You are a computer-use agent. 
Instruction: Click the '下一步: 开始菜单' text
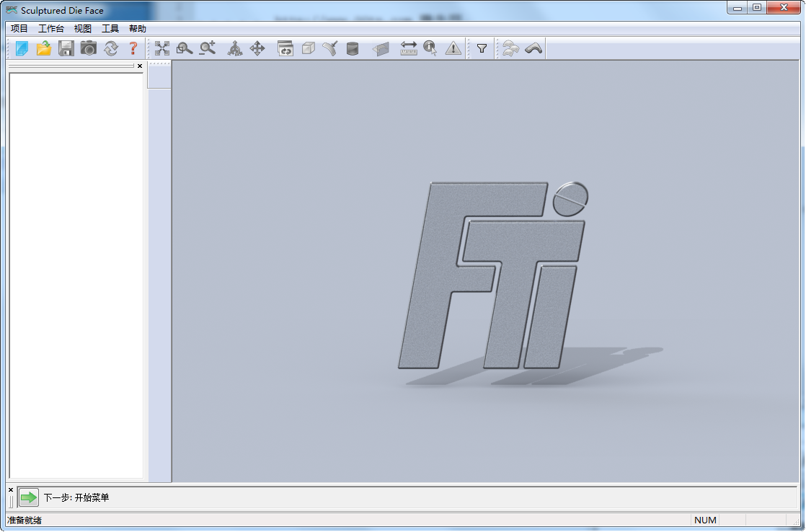pyautogui.click(x=76, y=497)
